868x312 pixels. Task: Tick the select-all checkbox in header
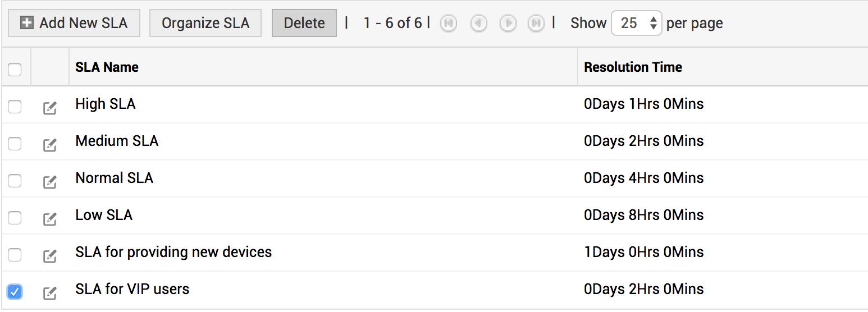[x=15, y=70]
